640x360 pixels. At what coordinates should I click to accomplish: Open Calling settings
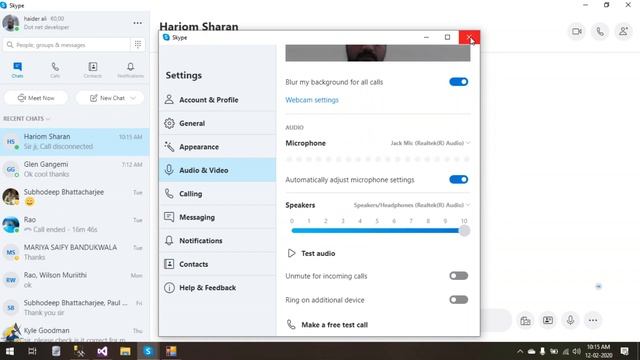tap(218, 193)
